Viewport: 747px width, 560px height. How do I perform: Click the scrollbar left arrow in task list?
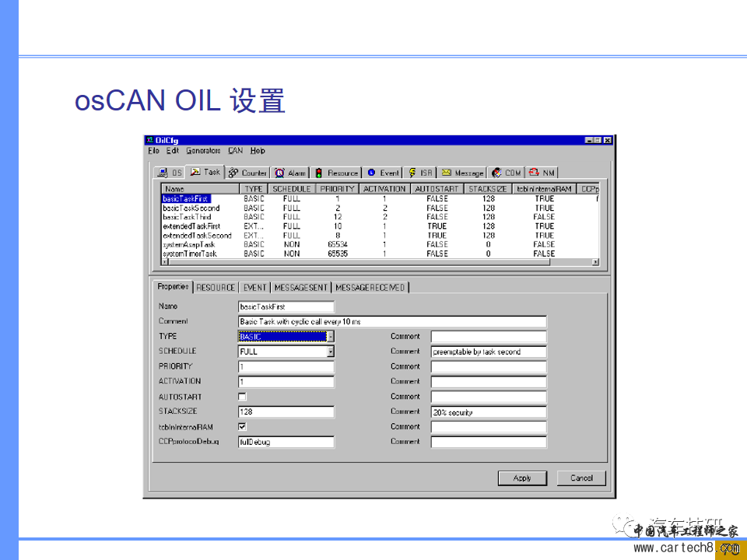click(x=165, y=262)
